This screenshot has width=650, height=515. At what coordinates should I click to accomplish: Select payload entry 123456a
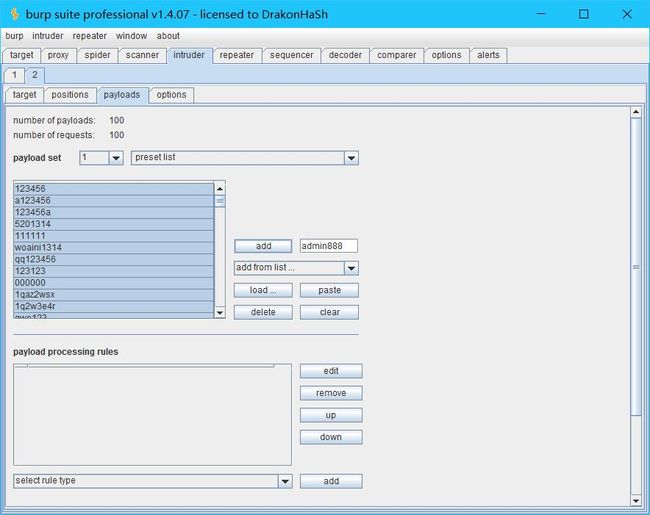point(114,212)
